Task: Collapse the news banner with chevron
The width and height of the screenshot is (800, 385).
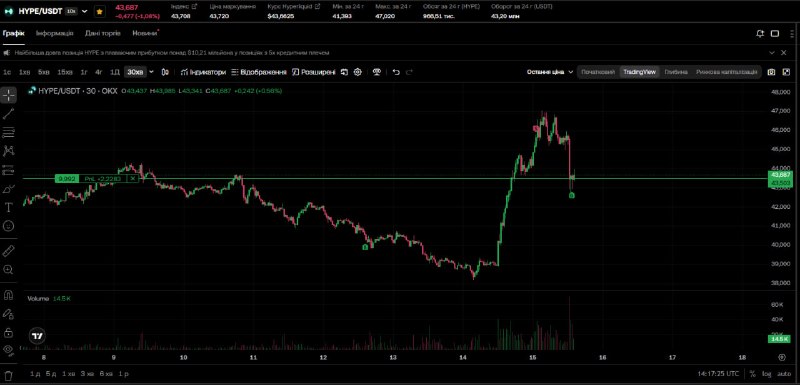Action: [772, 53]
